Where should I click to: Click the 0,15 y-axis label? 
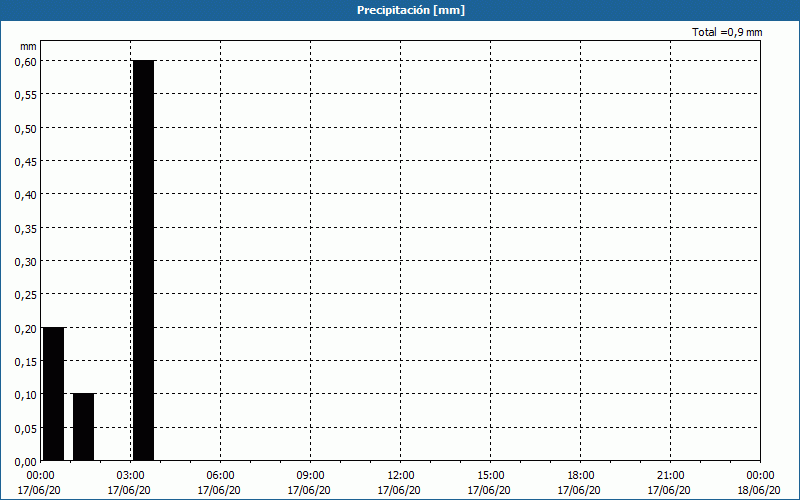tap(26, 362)
